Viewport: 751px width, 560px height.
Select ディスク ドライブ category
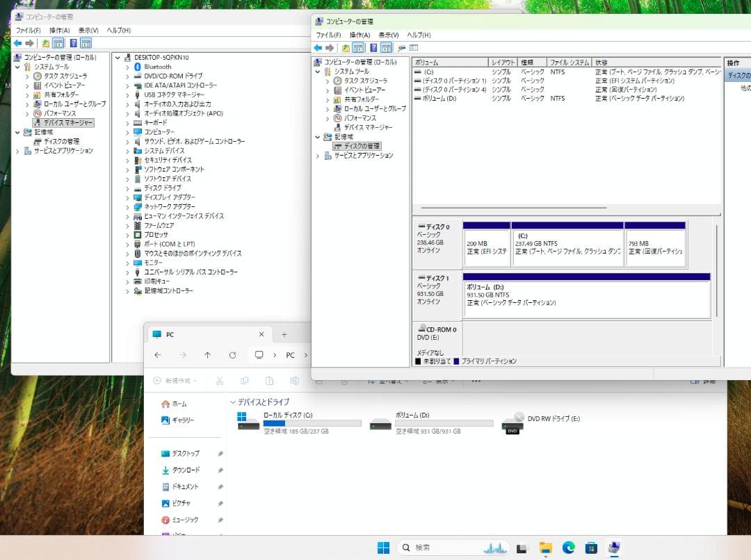[163, 188]
